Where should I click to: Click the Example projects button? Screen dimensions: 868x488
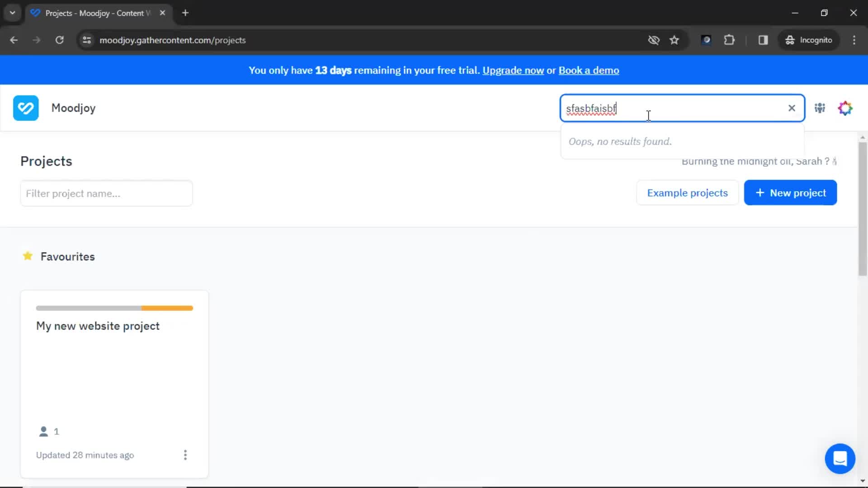(687, 192)
